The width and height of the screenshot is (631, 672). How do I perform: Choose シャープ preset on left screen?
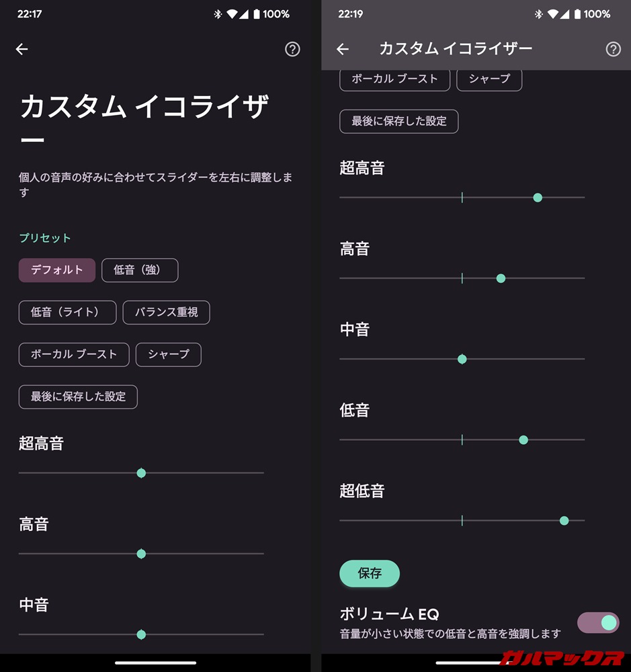point(168,354)
